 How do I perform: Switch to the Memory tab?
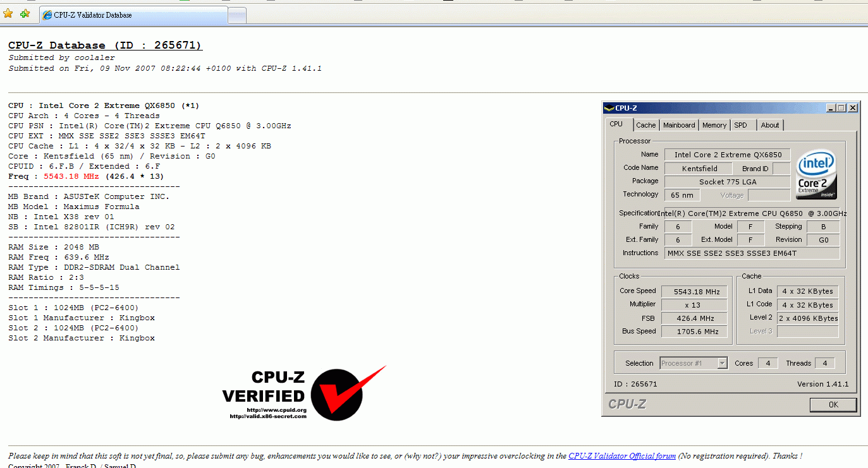coord(714,125)
